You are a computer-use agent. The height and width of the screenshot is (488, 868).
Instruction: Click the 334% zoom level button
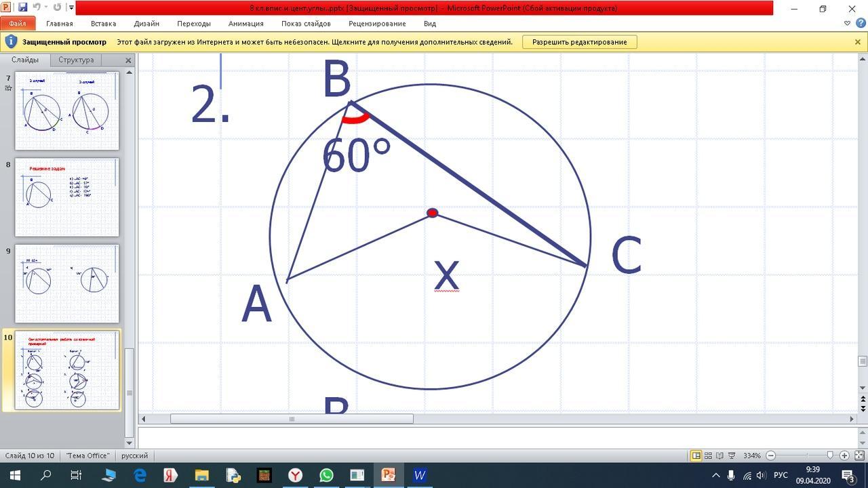(752, 455)
